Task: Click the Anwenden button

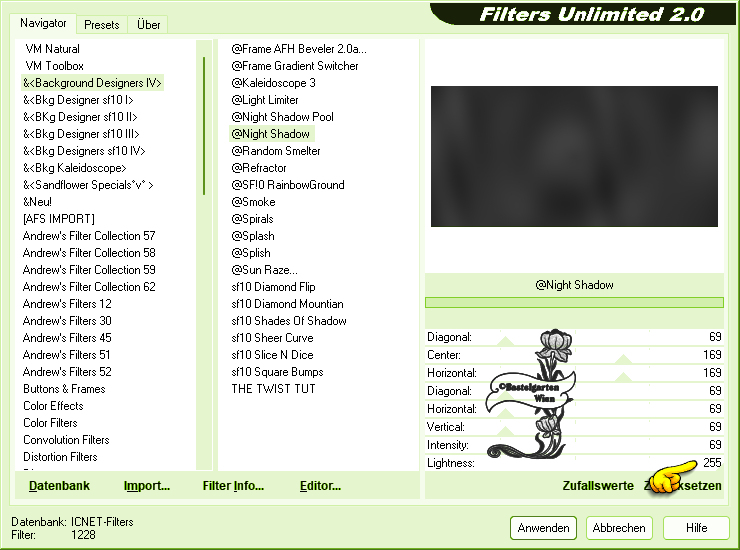Action: click(x=543, y=528)
